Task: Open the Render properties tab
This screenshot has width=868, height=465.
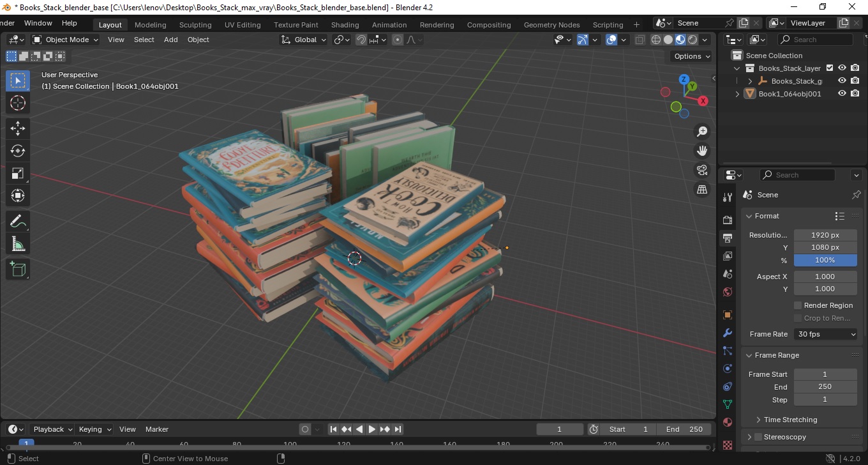Action: click(728, 220)
